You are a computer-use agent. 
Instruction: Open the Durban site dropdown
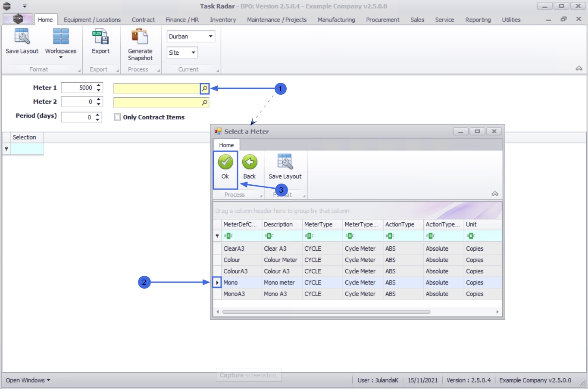click(210, 36)
